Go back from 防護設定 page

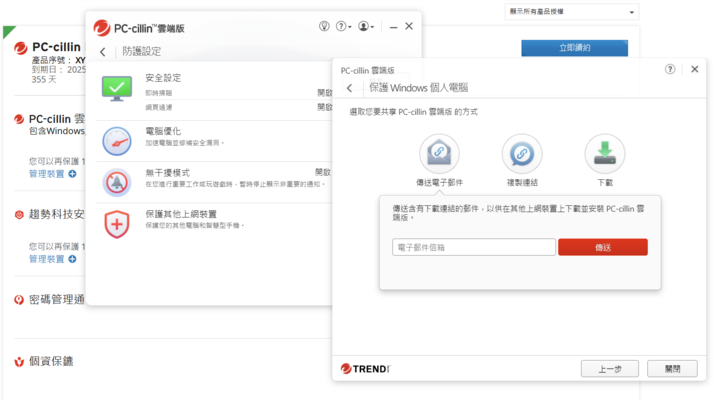[103, 52]
